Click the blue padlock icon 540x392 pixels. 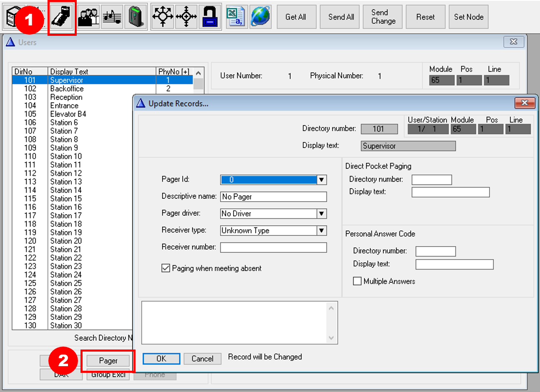pyautogui.click(x=210, y=17)
